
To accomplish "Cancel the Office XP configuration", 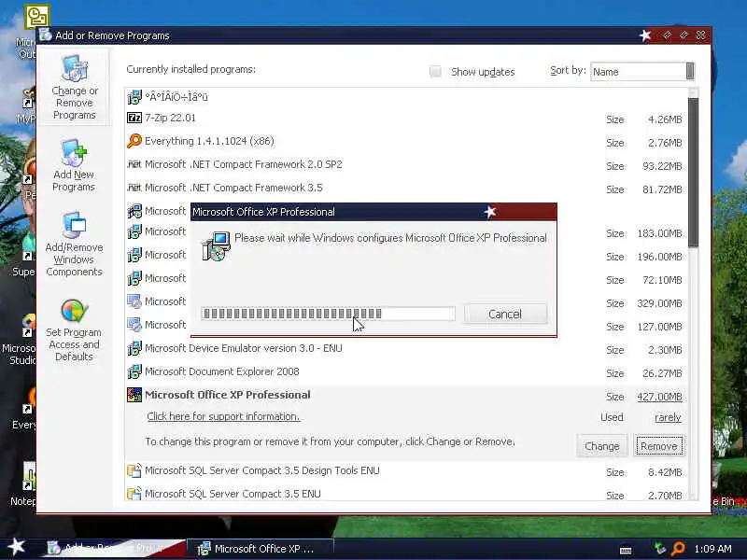I will 505,314.
